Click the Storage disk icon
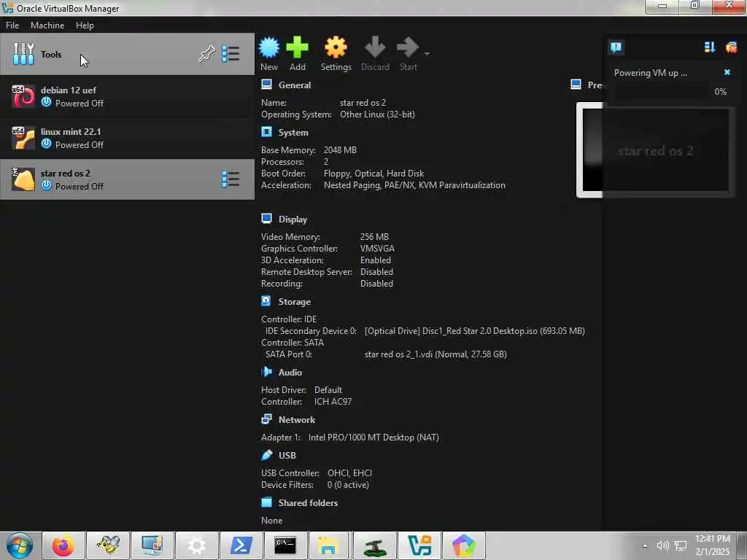 pos(266,301)
